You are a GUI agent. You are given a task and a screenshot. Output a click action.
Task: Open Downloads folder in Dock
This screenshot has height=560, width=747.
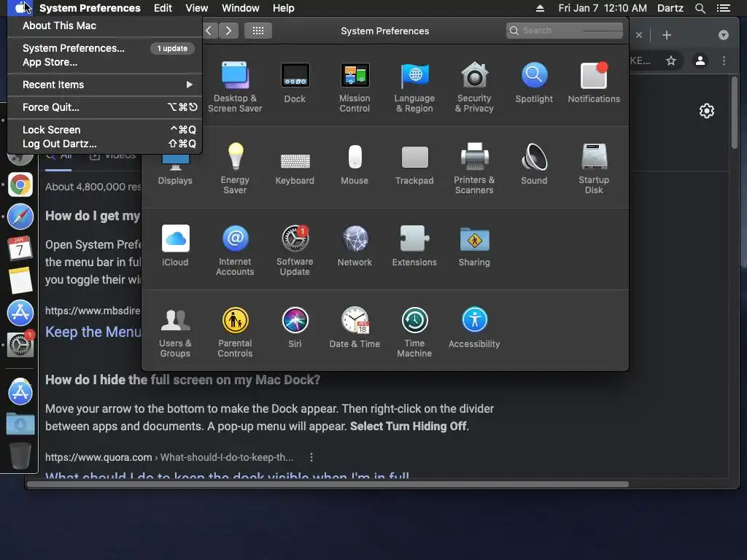pos(20,424)
